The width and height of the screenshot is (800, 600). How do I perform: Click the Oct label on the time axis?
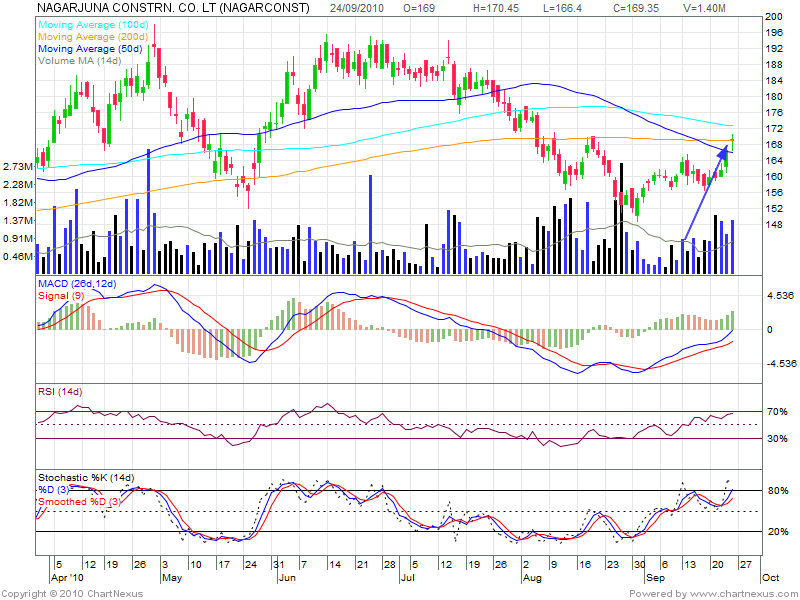(768, 577)
